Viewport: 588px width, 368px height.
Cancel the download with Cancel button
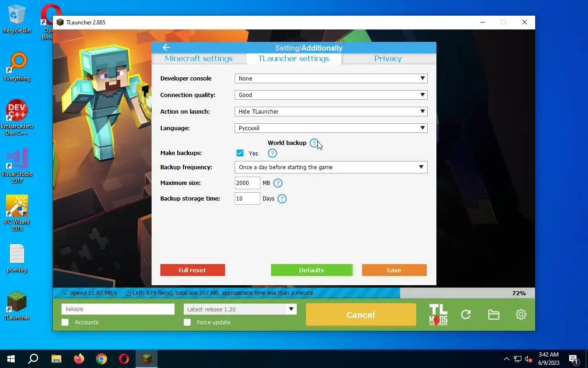point(361,315)
